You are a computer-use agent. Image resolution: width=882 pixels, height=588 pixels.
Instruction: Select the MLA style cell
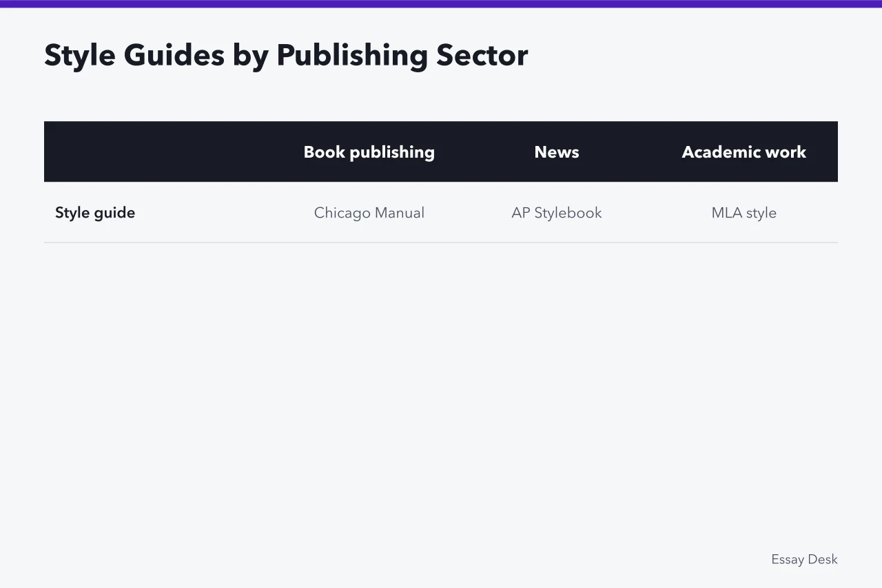click(x=744, y=213)
